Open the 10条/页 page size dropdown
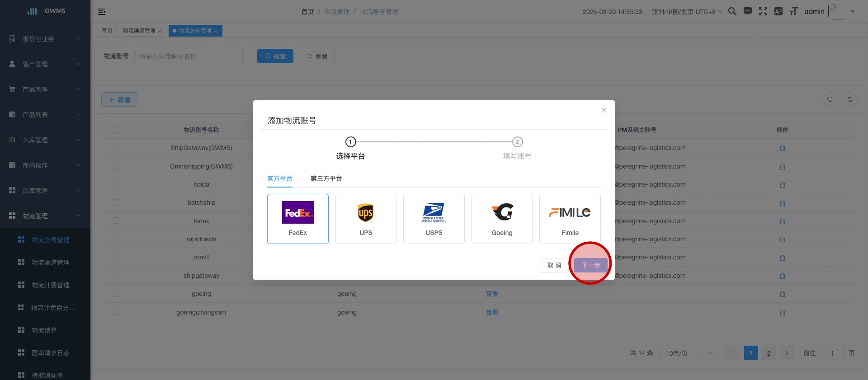The width and height of the screenshot is (868, 380). [x=689, y=353]
